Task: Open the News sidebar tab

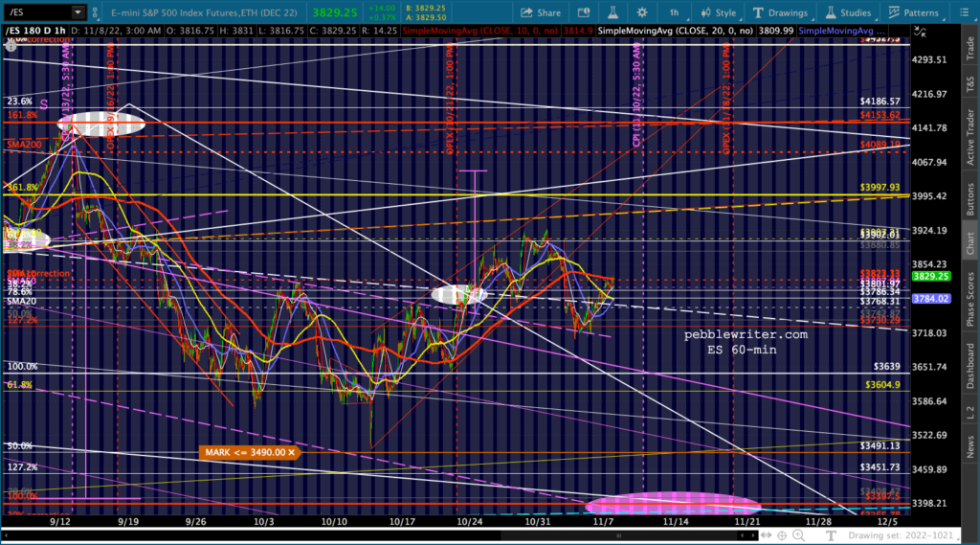Action: tap(970, 446)
